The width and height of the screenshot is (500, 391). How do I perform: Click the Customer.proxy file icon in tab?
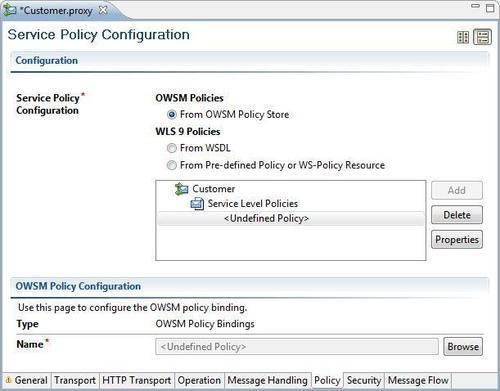[x=10, y=10]
